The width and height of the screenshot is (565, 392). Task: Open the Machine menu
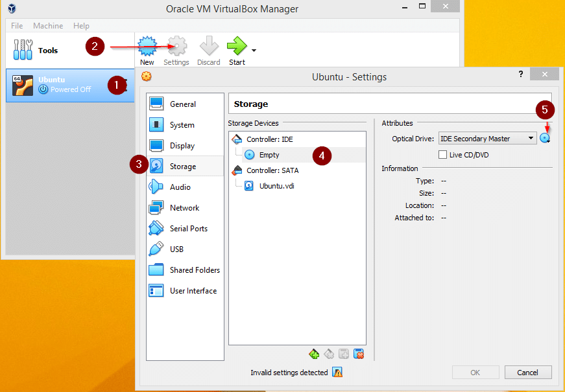tap(48, 26)
